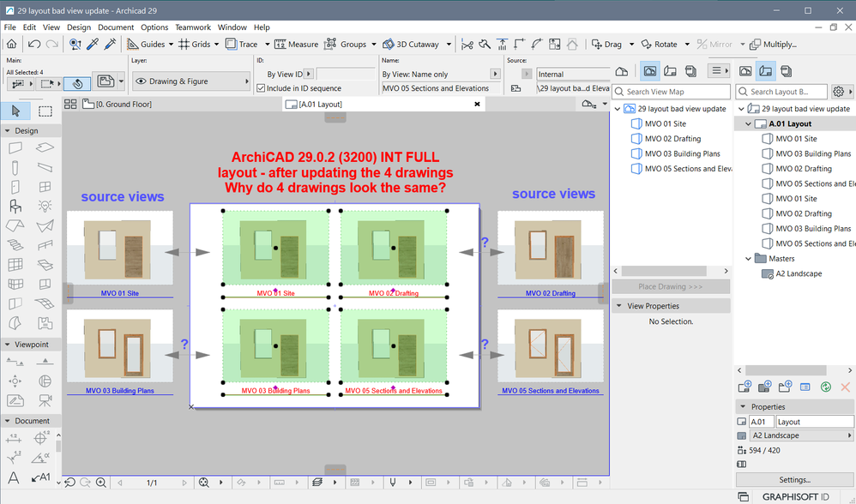Click in Search View Map field
The image size is (856, 504).
(x=671, y=92)
